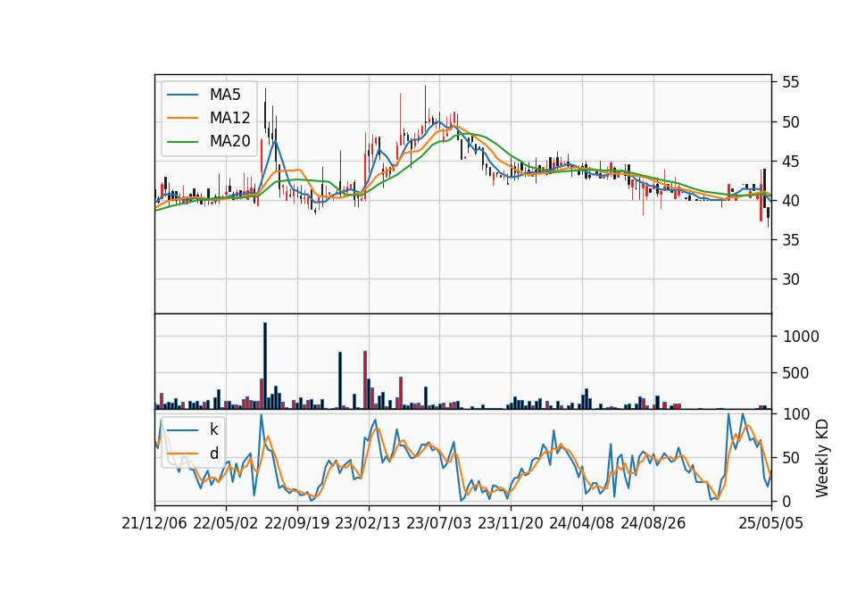Click the green MA20 legend line sample

[x=182, y=142]
